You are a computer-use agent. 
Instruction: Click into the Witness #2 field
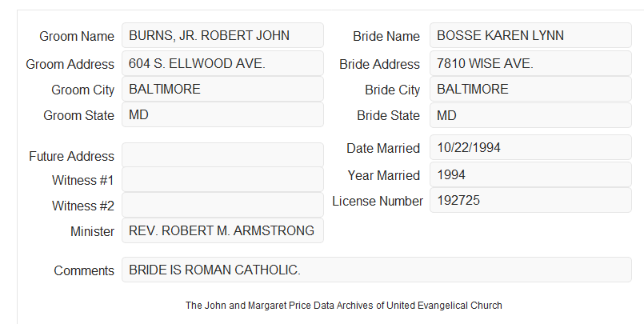(222, 205)
